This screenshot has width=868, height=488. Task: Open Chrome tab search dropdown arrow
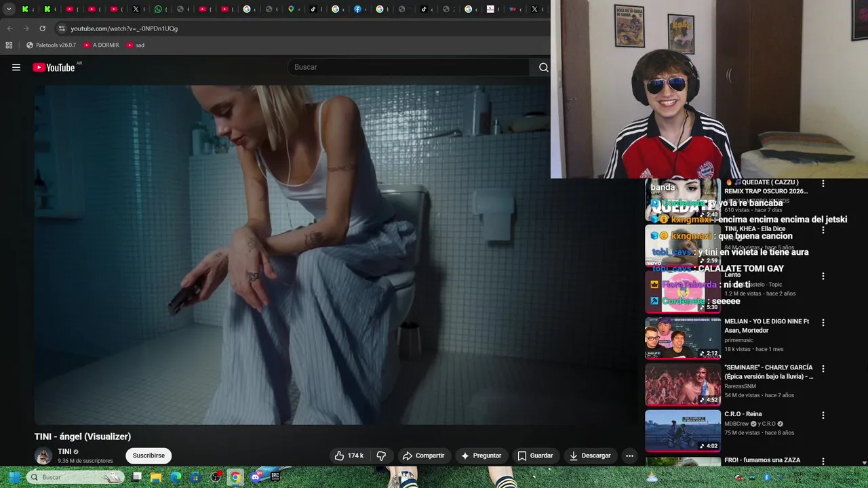pos(9,9)
